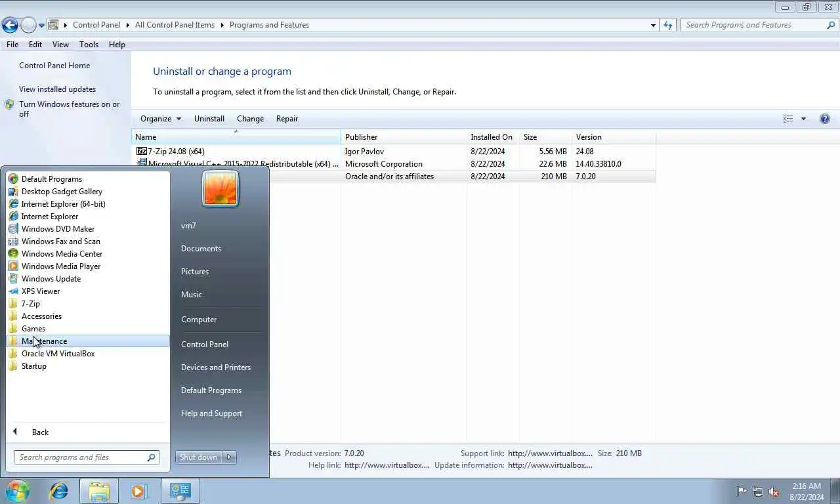Expand the 7-Zip folder

click(x=30, y=303)
